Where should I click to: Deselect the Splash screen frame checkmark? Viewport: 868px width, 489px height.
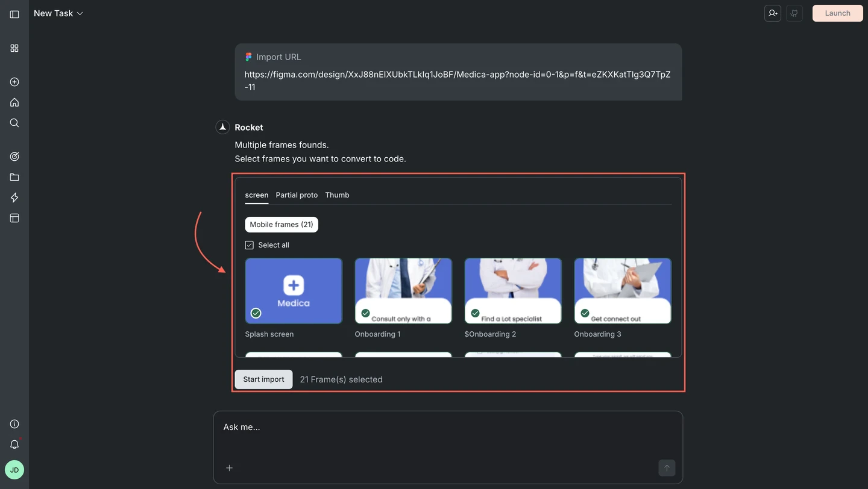pos(256,313)
